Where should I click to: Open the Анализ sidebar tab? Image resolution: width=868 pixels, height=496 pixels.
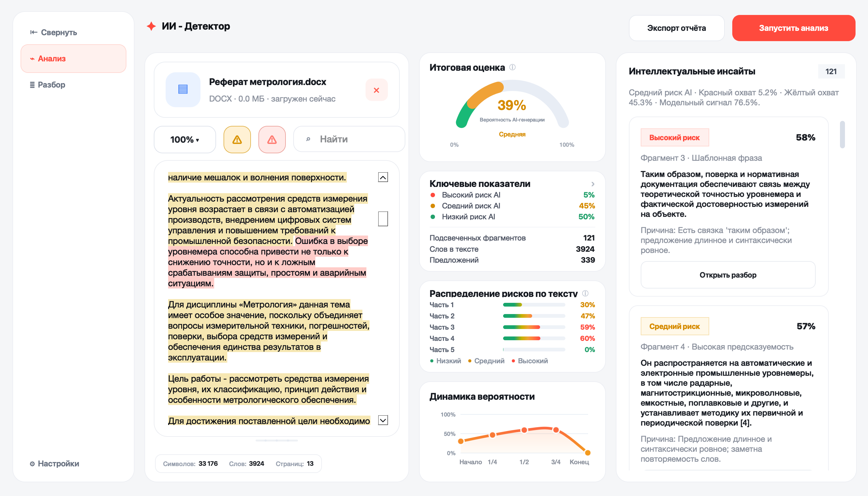coord(73,59)
